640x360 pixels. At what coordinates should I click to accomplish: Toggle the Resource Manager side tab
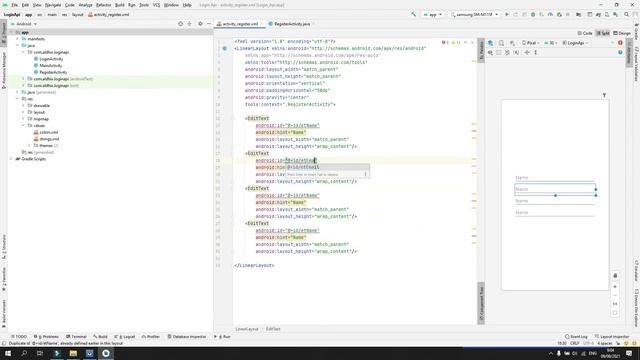point(4,70)
